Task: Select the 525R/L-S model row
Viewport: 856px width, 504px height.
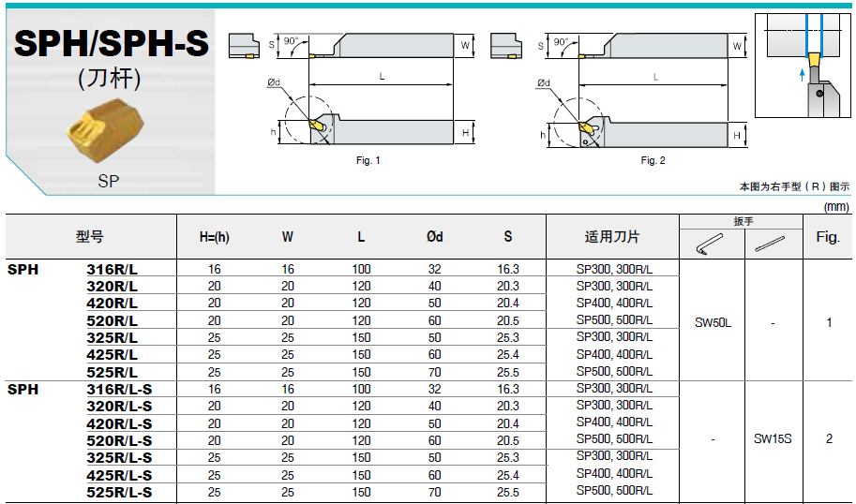Action: 118,492
